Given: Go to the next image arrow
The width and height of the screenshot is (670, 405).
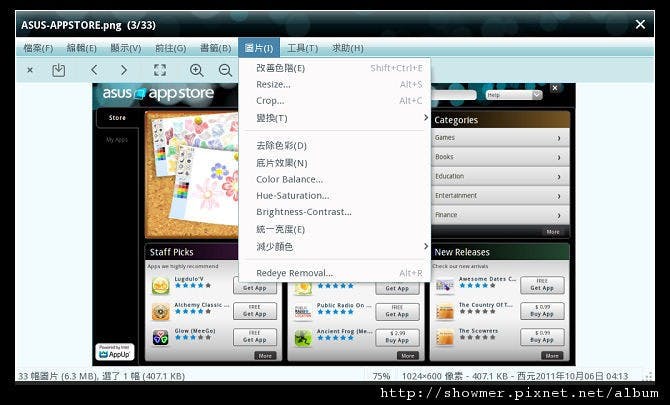Looking at the screenshot, I should click(123, 70).
